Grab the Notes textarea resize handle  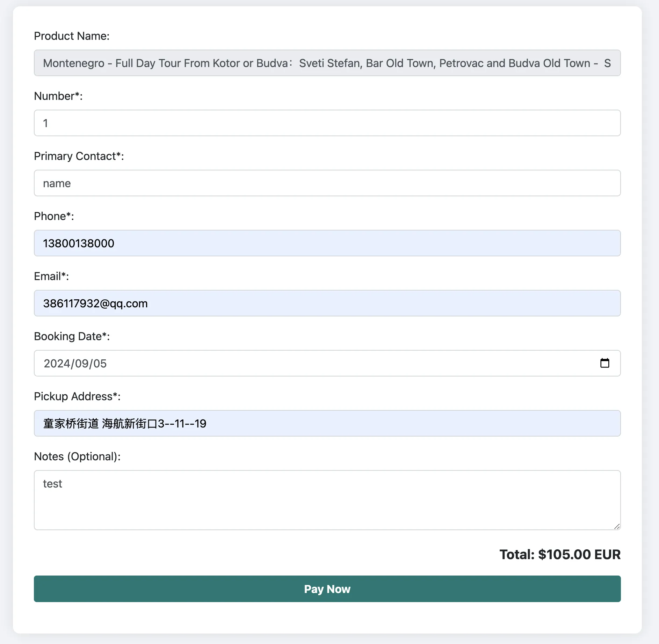(617, 526)
